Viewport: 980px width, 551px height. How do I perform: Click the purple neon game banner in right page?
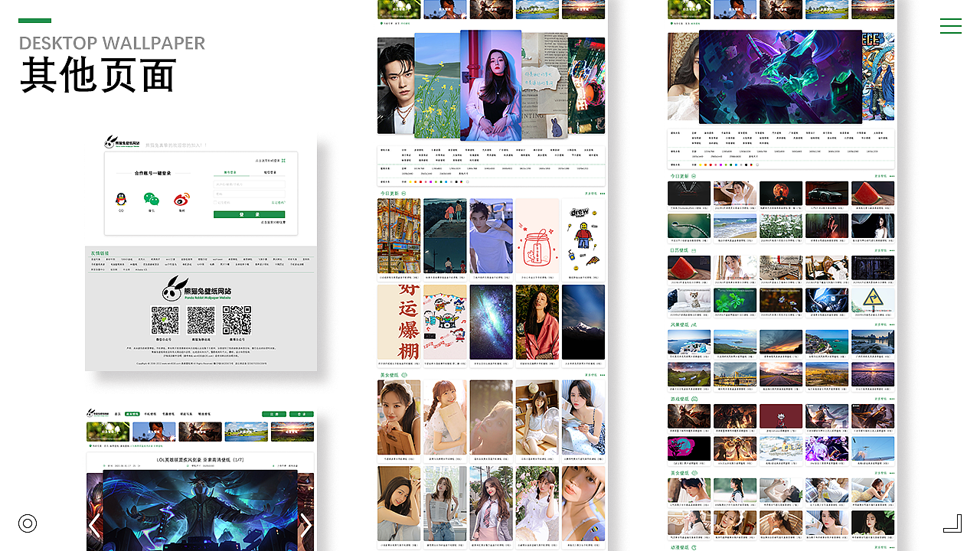pos(780,77)
